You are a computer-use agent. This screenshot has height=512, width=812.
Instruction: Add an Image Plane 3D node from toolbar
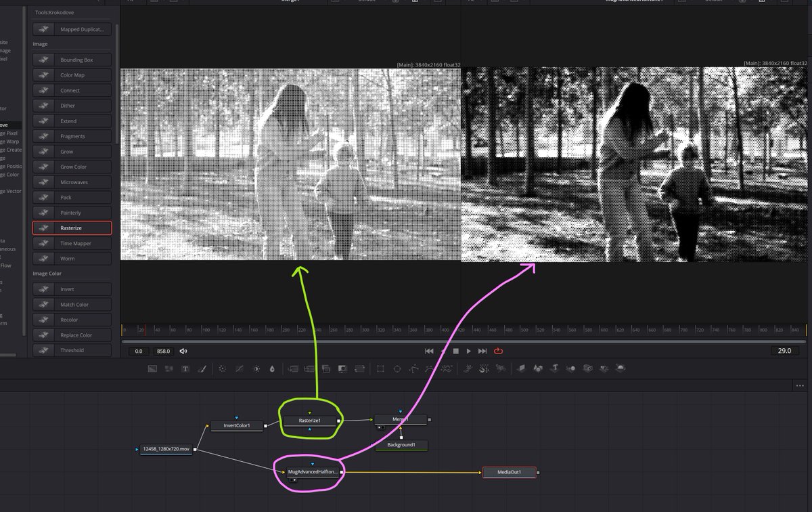coord(521,368)
